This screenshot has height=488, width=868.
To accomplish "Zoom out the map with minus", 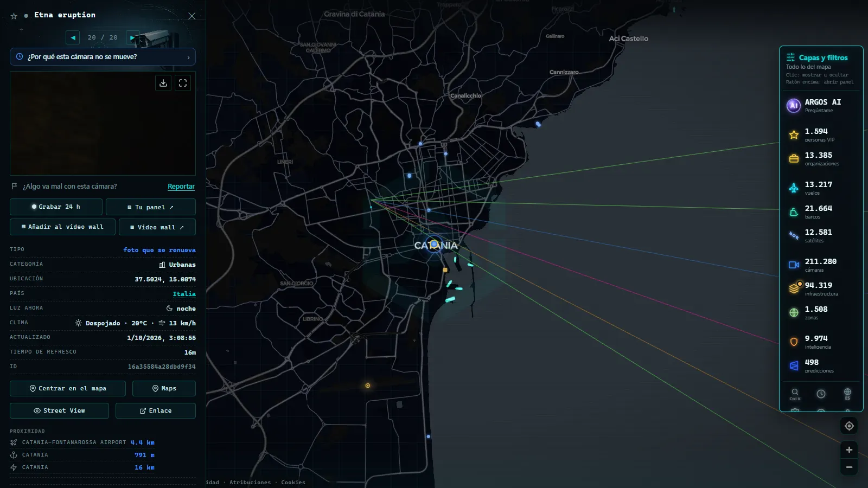I will pyautogui.click(x=849, y=467).
